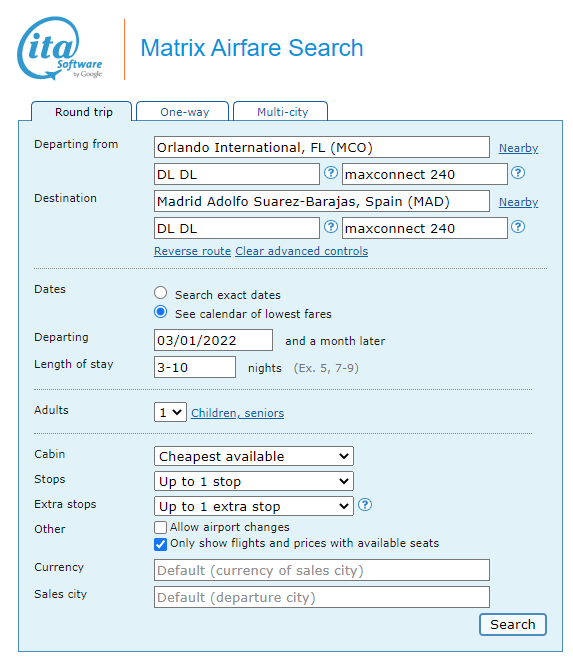573x662 pixels.
Task: Switch to the Multi-city tab
Action: (x=280, y=111)
